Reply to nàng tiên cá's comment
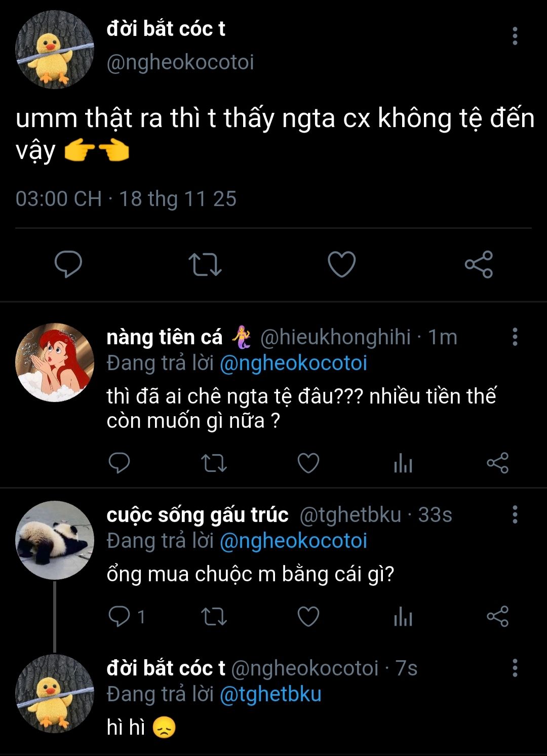Screen dimensions: 547x756 (120, 463)
